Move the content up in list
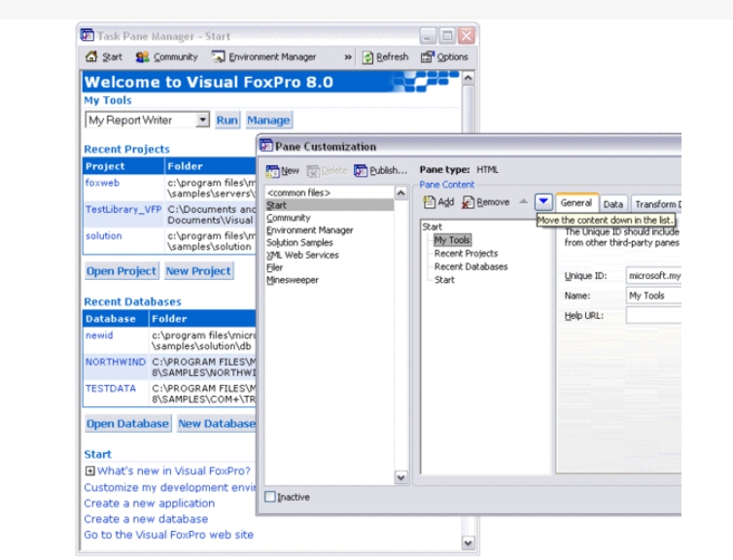The image size is (733, 560). [524, 202]
